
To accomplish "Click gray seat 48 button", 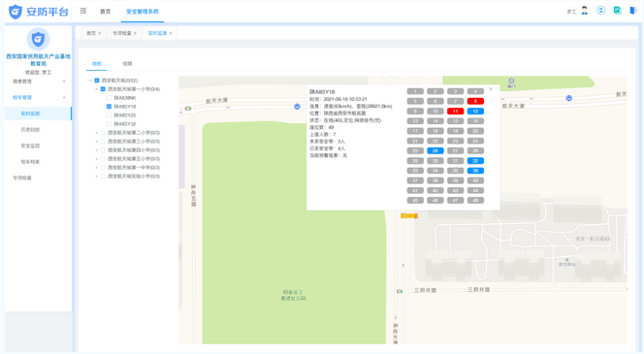I will point(475,201).
